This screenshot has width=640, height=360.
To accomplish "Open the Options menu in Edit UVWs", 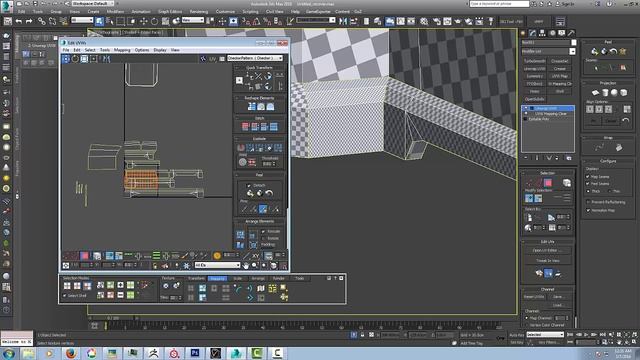I will pos(142,50).
